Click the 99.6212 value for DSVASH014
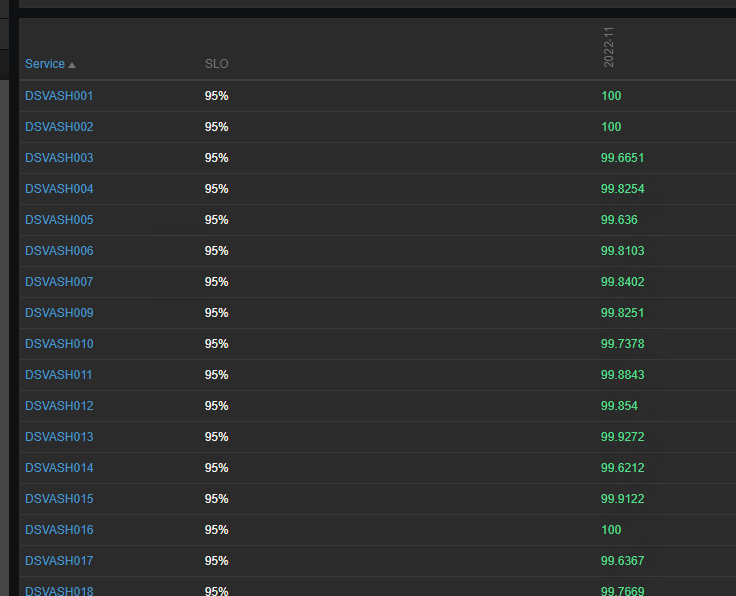Image resolution: width=736 pixels, height=596 pixels. pos(622,467)
